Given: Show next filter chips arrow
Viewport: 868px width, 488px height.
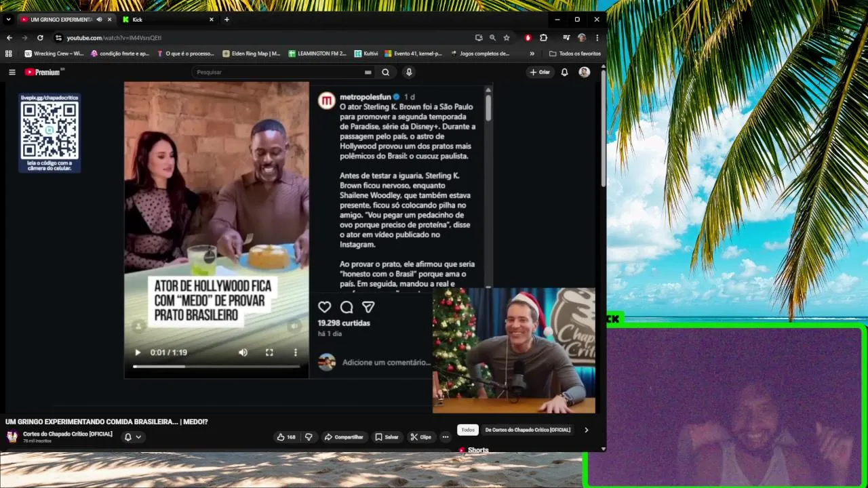Looking at the screenshot, I should pyautogui.click(x=587, y=430).
